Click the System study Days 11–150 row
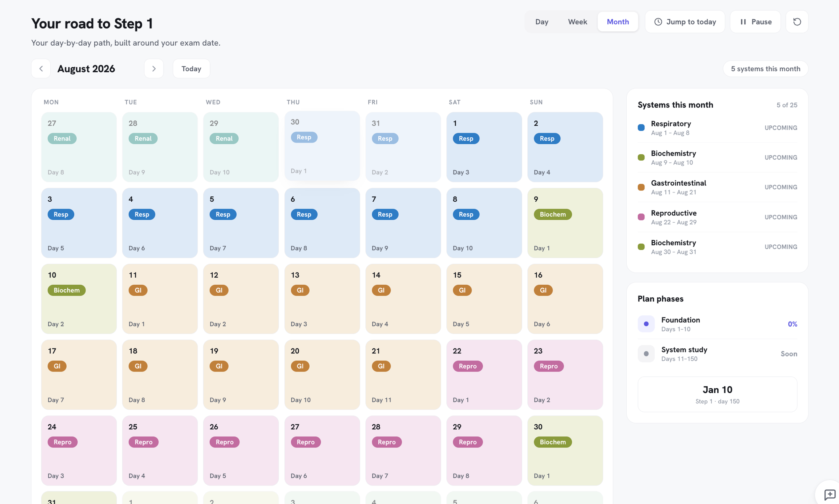 point(717,354)
